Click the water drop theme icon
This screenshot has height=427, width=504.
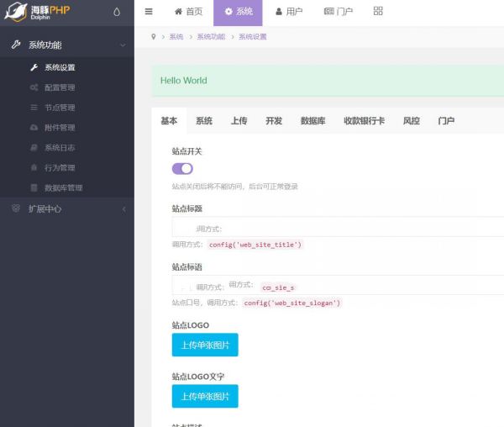coord(116,13)
